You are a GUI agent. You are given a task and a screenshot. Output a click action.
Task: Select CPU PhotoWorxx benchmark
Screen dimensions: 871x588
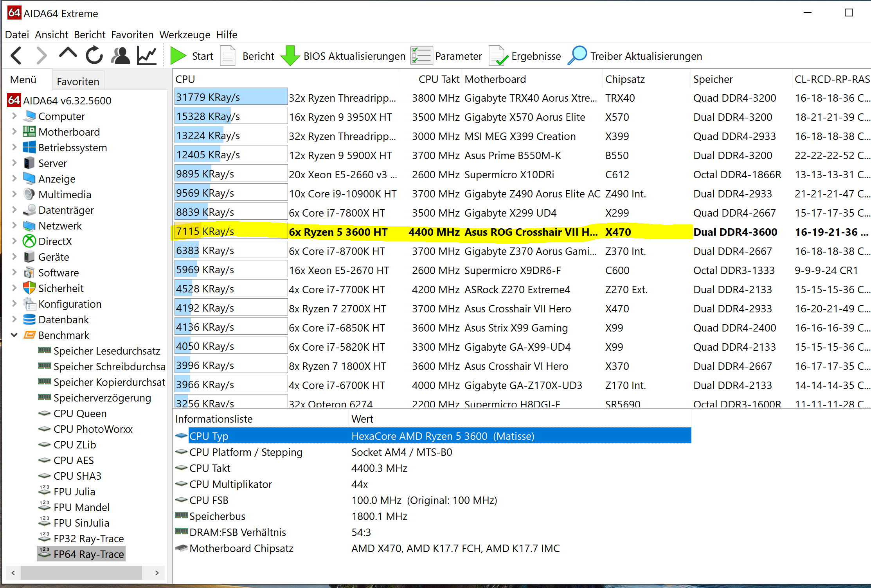[93, 429]
